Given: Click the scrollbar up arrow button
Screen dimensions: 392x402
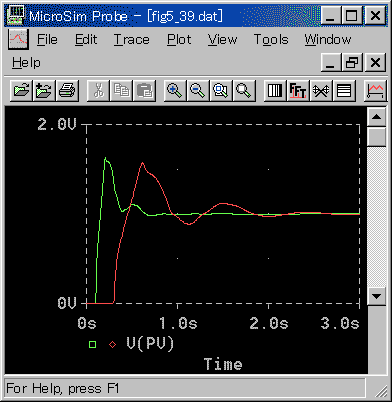Looking at the screenshot, I should 377,117.
